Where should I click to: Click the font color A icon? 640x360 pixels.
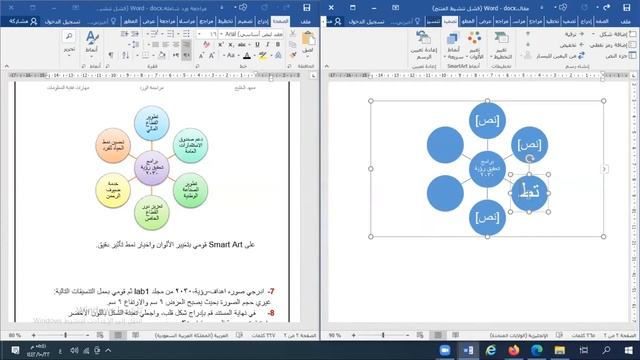coord(247,56)
